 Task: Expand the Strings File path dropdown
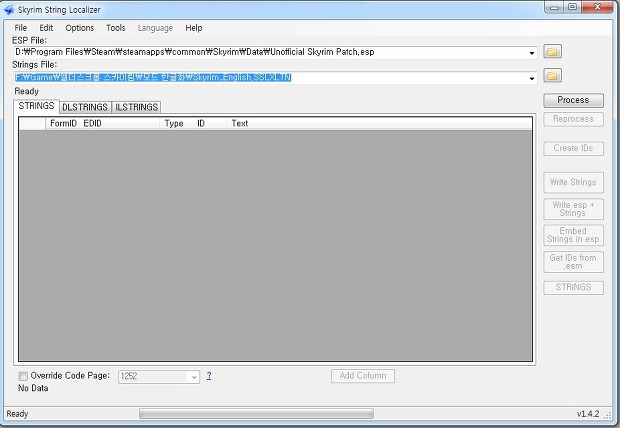click(x=532, y=78)
